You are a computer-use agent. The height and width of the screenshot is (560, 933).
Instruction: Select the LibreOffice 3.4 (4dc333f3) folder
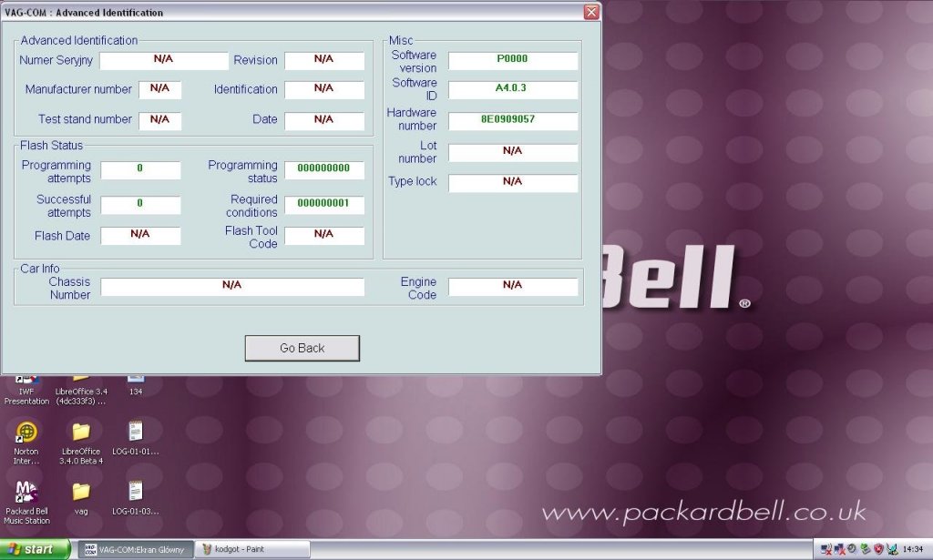[x=81, y=391]
